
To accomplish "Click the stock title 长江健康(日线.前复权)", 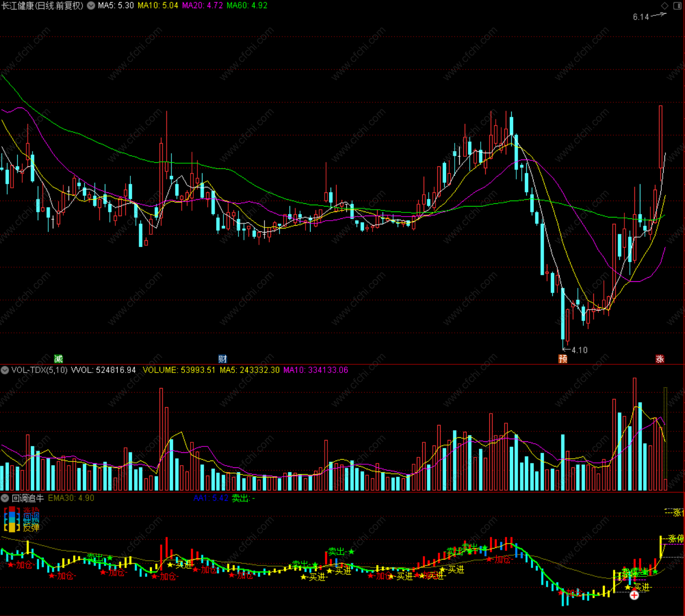I will pyautogui.click(x=42, y=5).
